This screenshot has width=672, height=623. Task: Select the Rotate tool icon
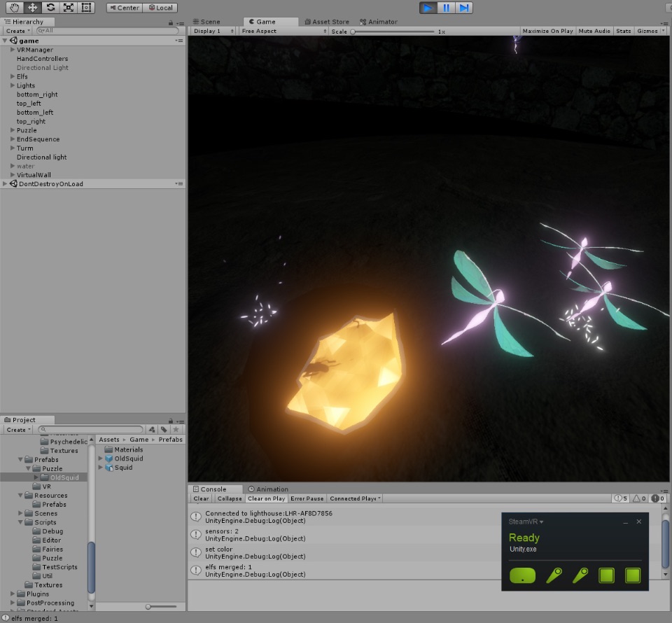pos(50,7)
